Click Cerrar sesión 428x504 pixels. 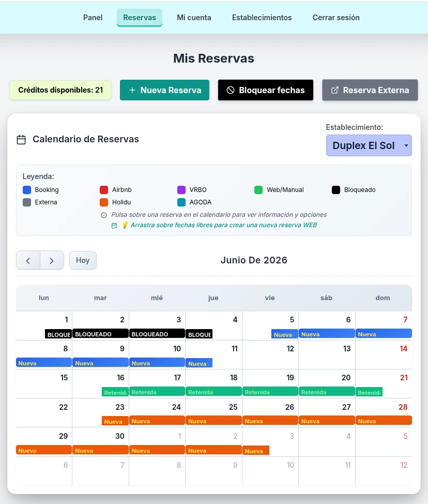(336, 18)
